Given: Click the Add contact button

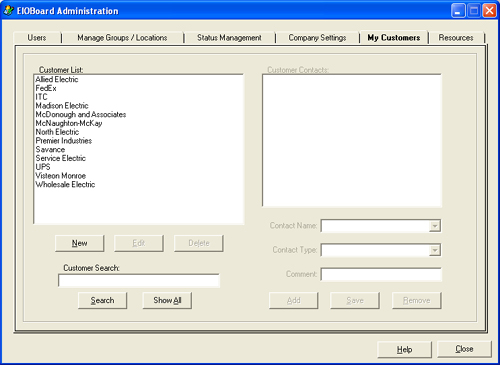Looking at the screenshot, I should 294,301.
